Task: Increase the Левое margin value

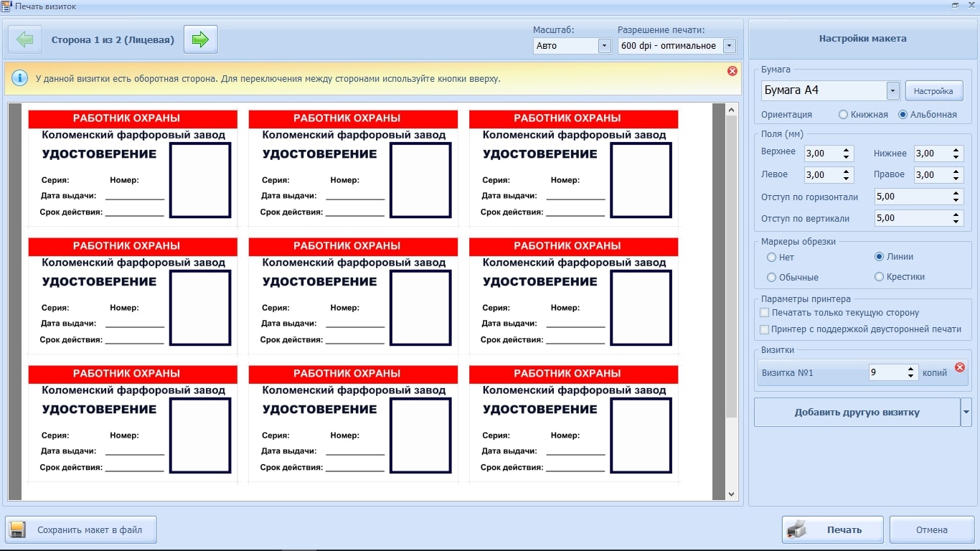Action: pos(847,171)
